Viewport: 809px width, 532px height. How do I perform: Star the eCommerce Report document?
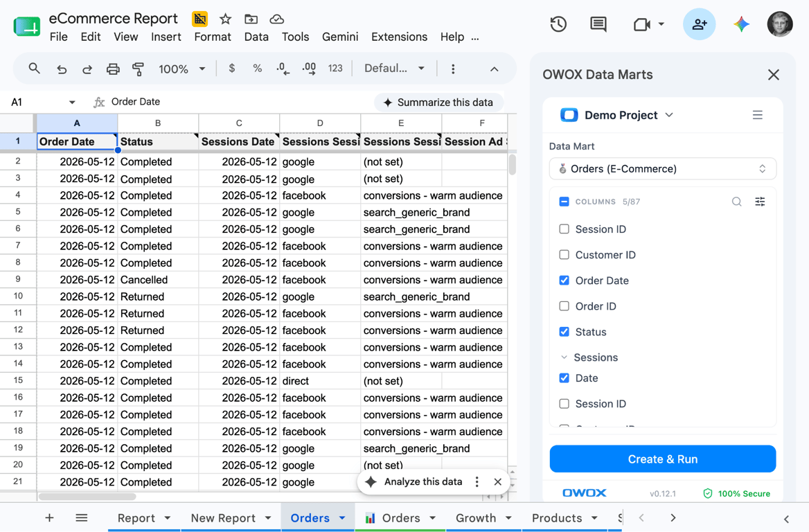[x=226, y=19]
